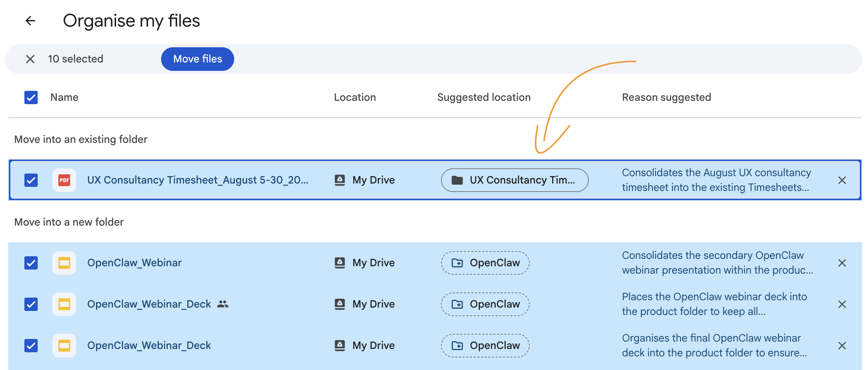Screen dimensions: 868x370
Task: Open the UX Consultancy Timesheet_August 5-30 file name
Action: 198,180
